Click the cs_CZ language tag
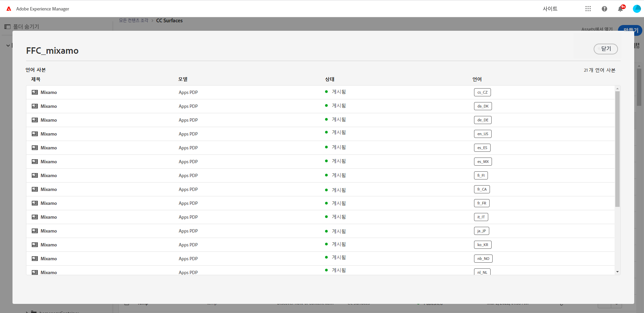The height and width of the screenshot is (313, 644). click(482, 92)
